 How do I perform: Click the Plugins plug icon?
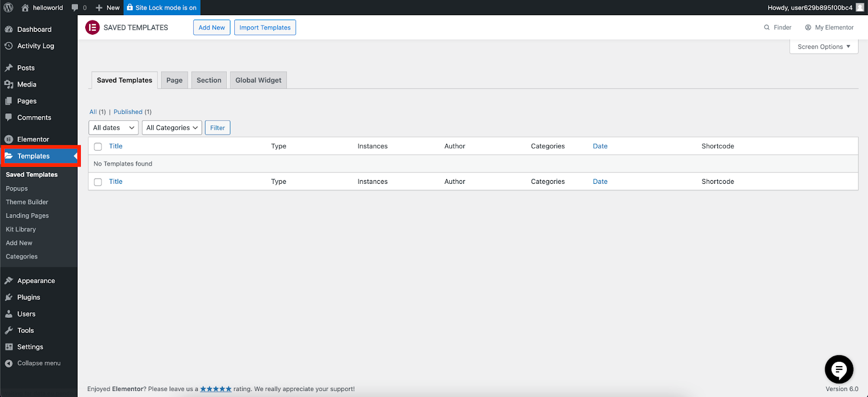[9, 297]
